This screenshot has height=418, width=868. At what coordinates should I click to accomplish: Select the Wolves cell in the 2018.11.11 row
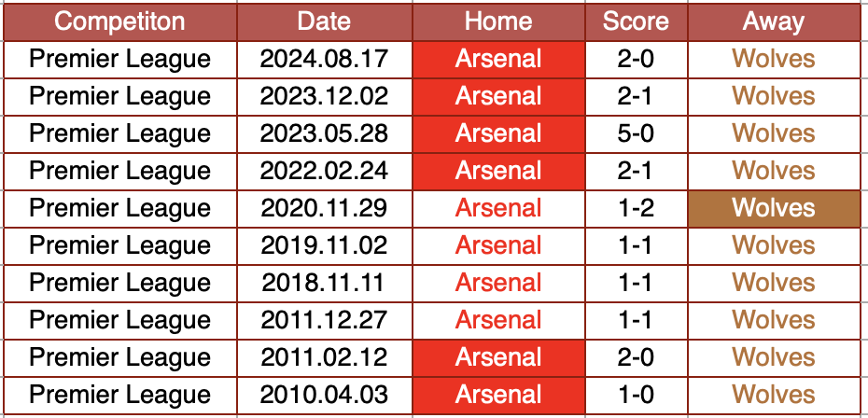[x=774, y=283]
